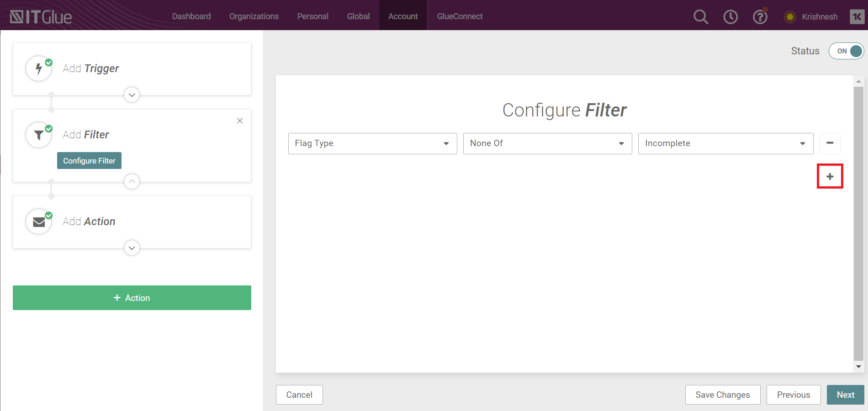Click the Krishnesh username
This screenshot has width=868, height=411.
820,17
